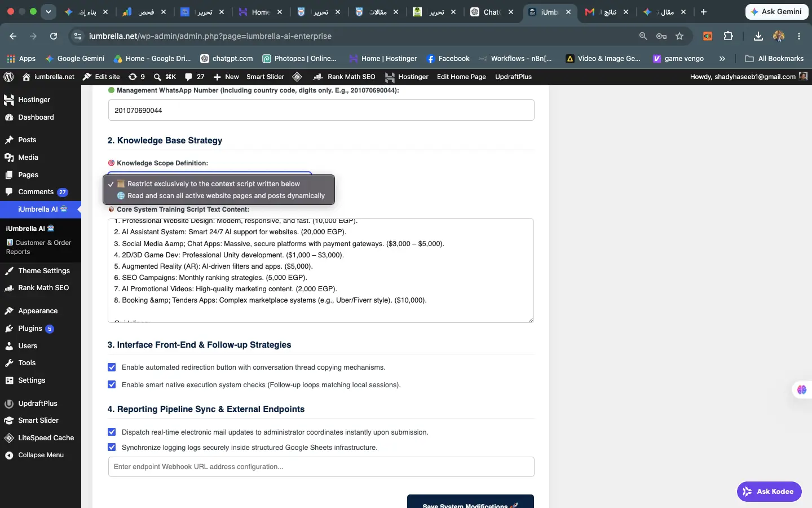Open Plugins in the admin sidebar
This screenshot has height=508, width=812.
(41, 329)
